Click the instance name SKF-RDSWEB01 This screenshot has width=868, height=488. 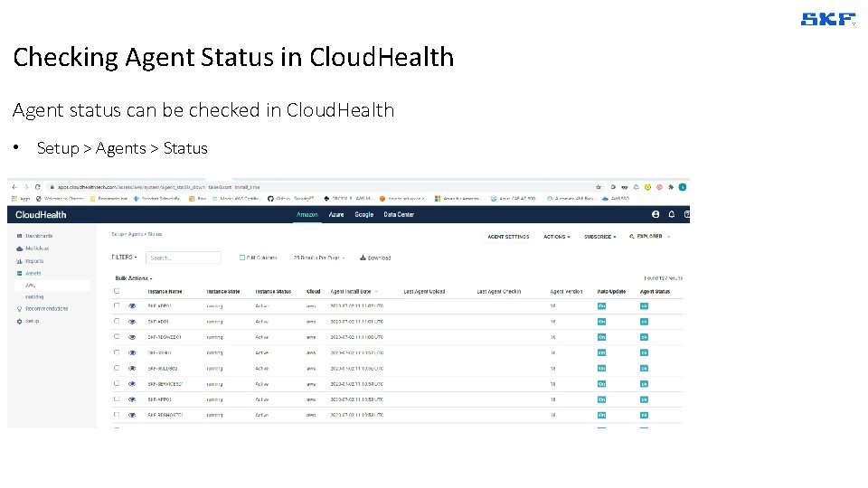click(x=165, y=337)
